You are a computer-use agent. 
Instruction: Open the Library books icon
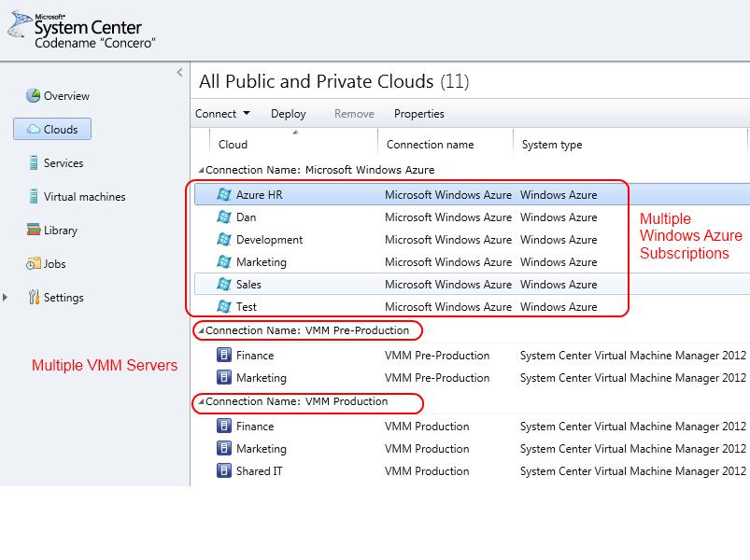click(x=34, y=230)
